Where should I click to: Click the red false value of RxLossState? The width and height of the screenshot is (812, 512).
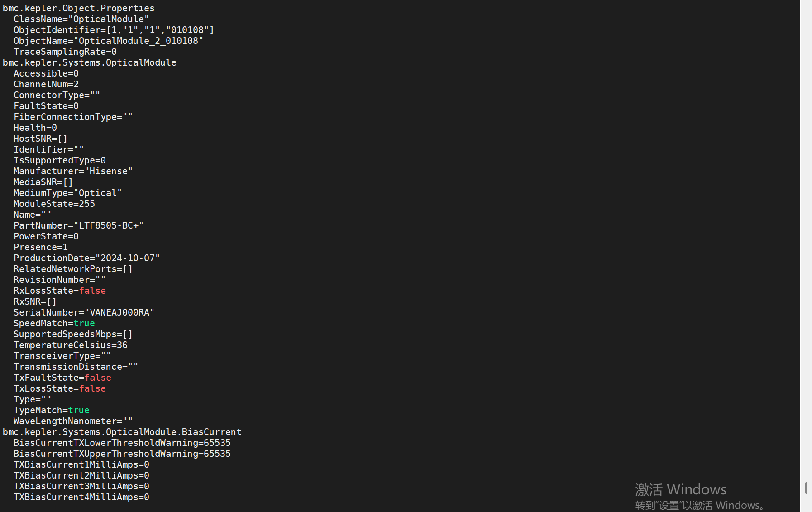click(x=92, y=291)
